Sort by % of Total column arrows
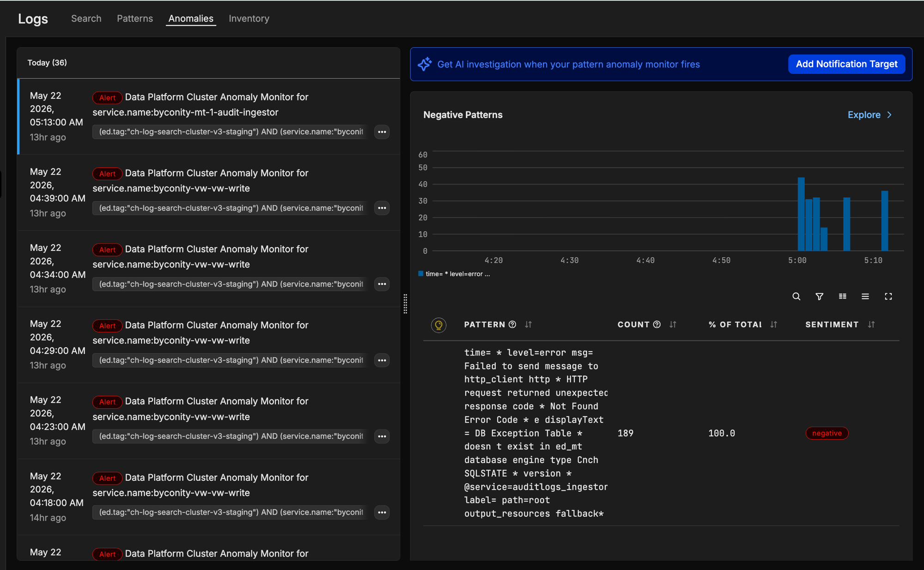This screenshot has width=924, height=570. (x=773, y=325)
